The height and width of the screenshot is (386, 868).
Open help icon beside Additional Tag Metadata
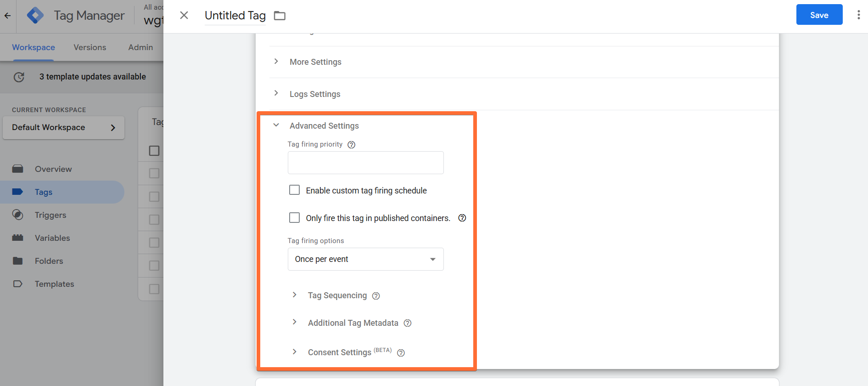[408, 323]
